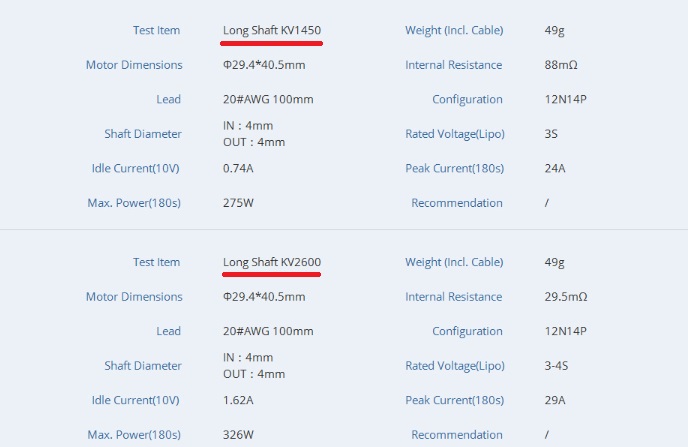Select the 3-4S rated voltage value
This screenshot has height=447, width=688.
pyautogui.click(x=556, y=365)
